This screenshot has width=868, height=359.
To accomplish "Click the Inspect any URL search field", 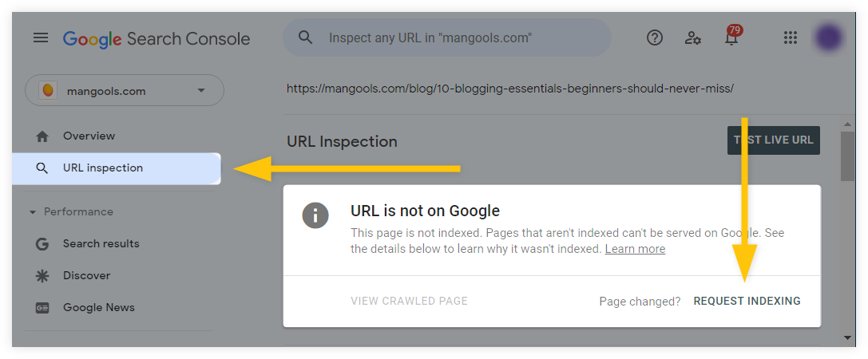I will coord(446,37).
